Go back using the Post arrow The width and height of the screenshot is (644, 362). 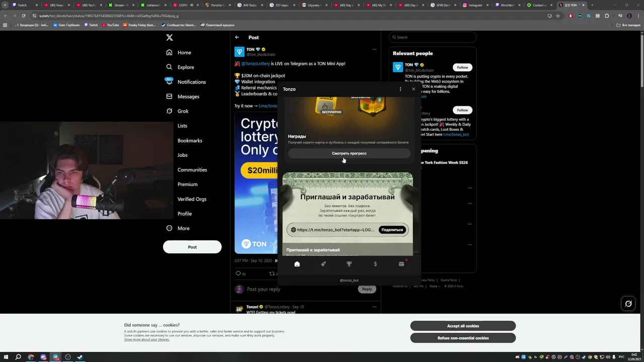(x=237, y=37)
